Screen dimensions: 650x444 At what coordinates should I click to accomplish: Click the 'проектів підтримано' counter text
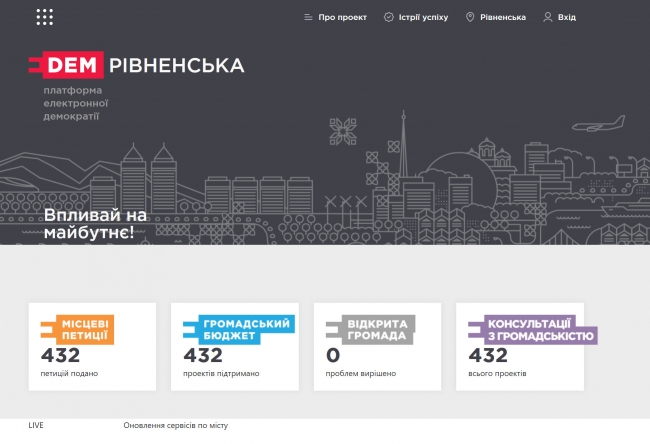click(222, 374)
